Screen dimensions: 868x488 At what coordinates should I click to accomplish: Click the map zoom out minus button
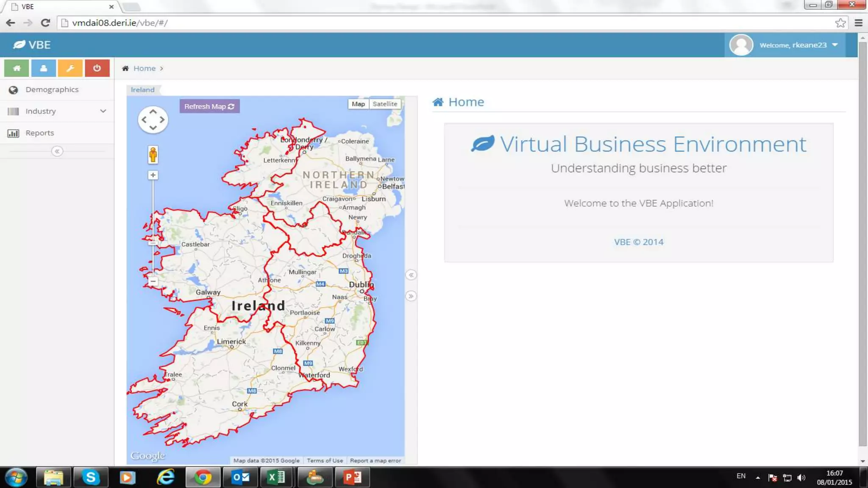click(153, 281)
